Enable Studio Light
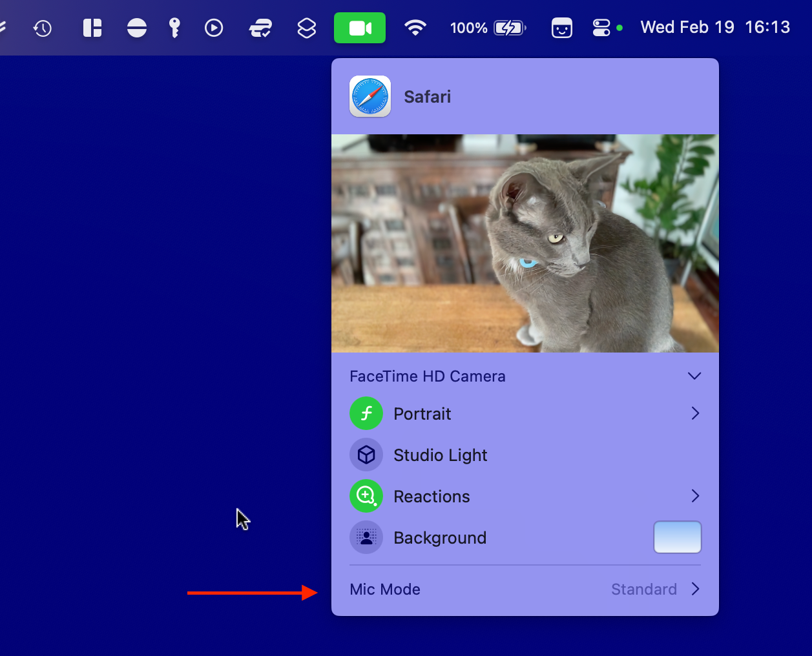The height and width of the screenshot is (656, 812). tap(440, 455)
